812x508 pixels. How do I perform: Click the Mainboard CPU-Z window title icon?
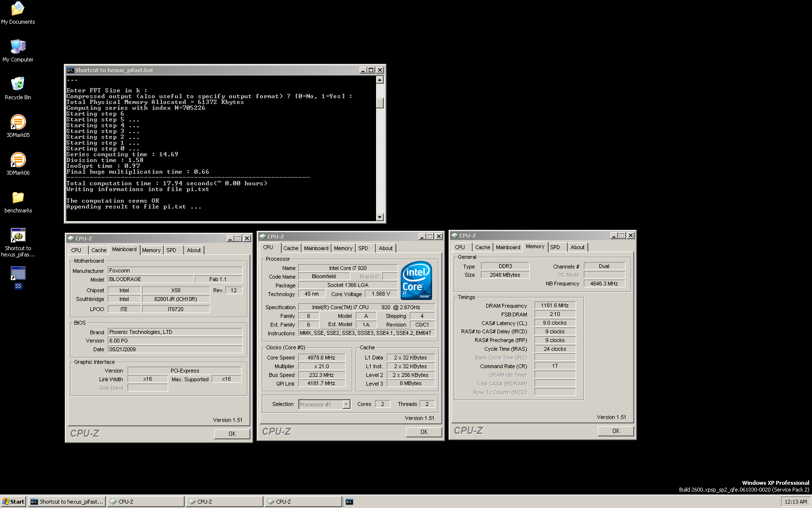coord(71,239)
